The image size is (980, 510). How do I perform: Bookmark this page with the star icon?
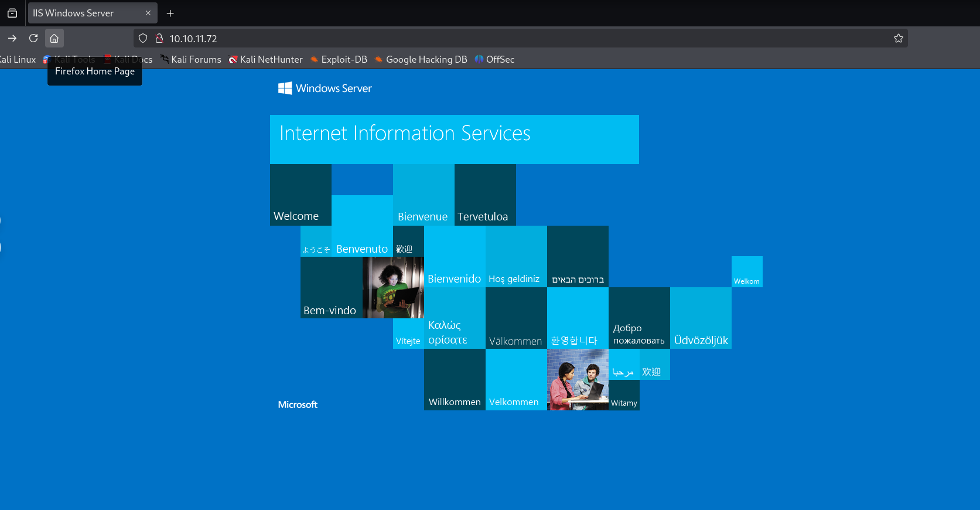[898, 39]
